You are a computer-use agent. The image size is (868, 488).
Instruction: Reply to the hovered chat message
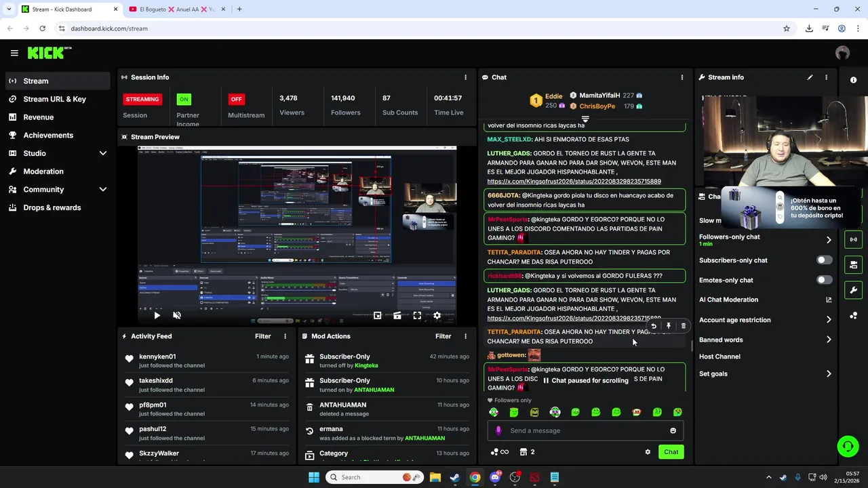pos(654,326)
